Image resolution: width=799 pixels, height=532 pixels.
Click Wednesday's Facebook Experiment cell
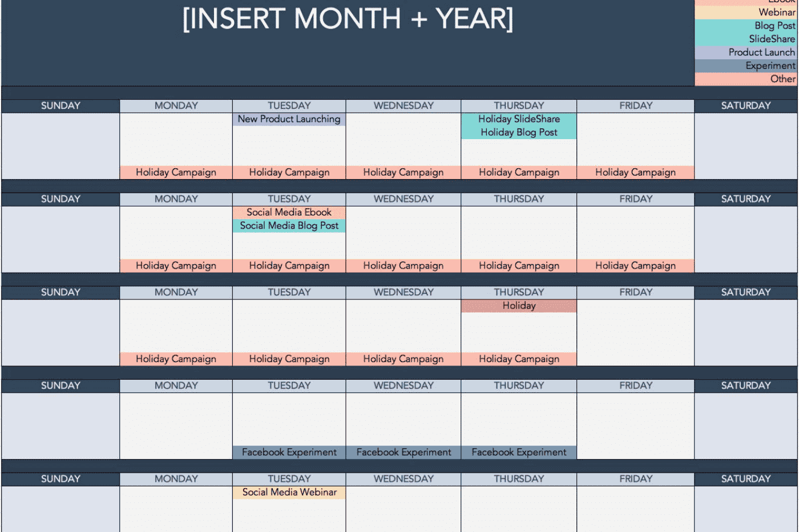(x=403, y=452)
